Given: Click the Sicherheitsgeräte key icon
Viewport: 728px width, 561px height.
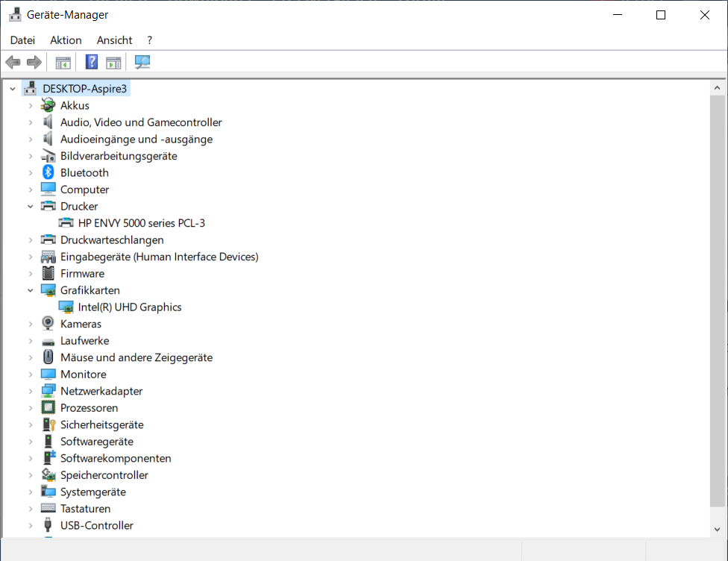Looking at the screenshot, I should 48,424.
